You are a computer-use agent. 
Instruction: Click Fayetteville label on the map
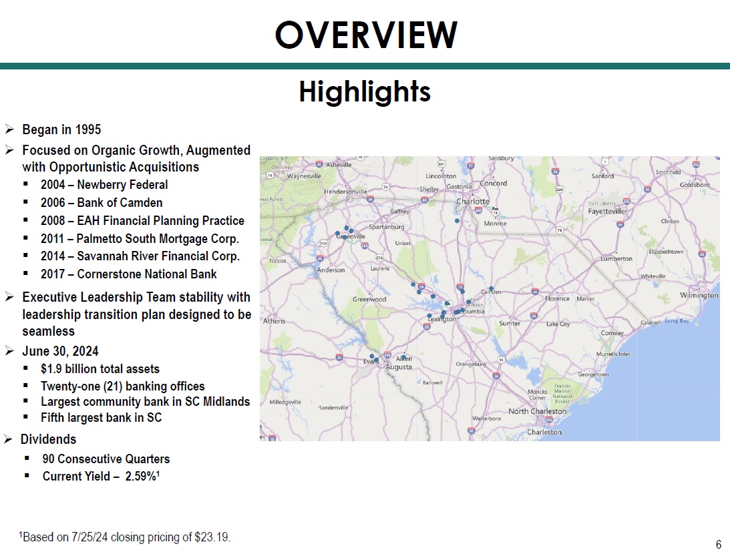click(606, 211)
